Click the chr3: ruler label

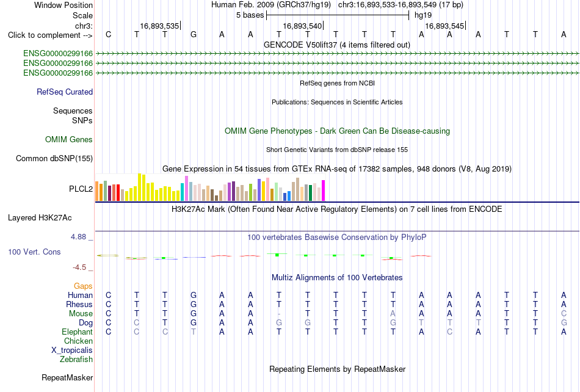pos(84,26)
